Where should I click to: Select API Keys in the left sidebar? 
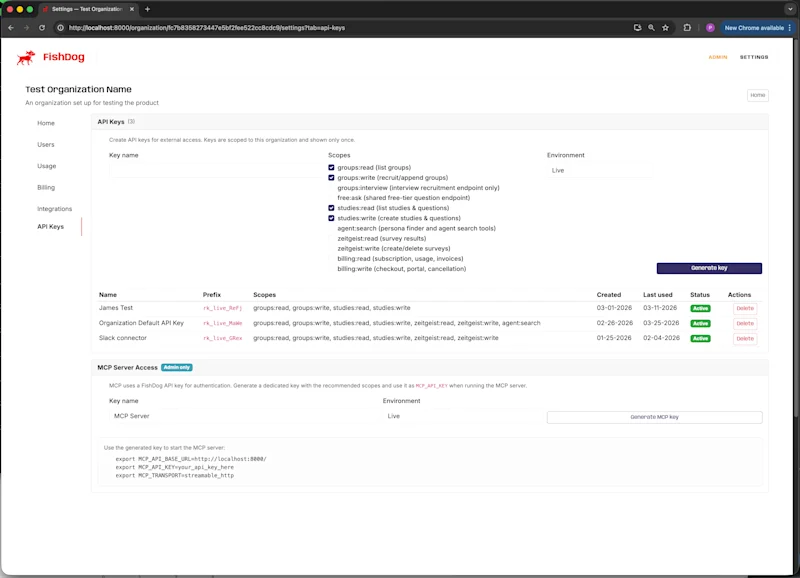[x=51, y=227]
